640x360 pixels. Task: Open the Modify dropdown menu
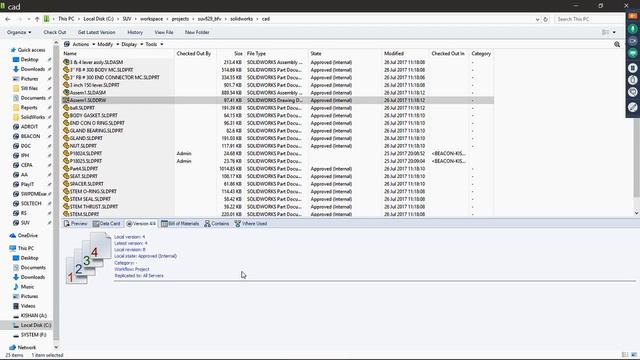pyautogui.click(x=108, y=44)
